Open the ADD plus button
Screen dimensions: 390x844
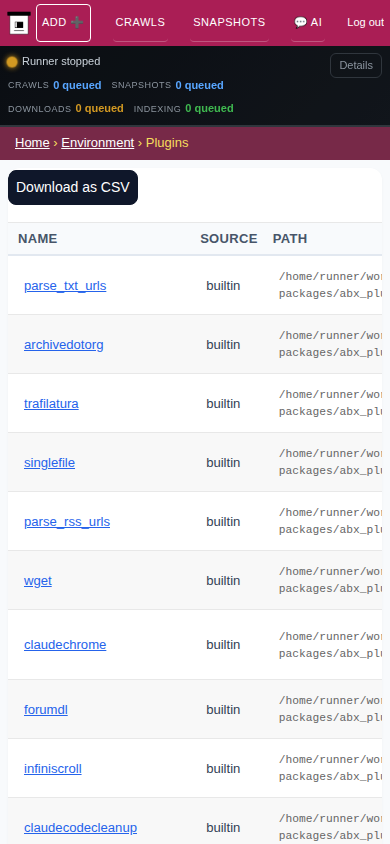pyautogui.click(x=63, y=23)
